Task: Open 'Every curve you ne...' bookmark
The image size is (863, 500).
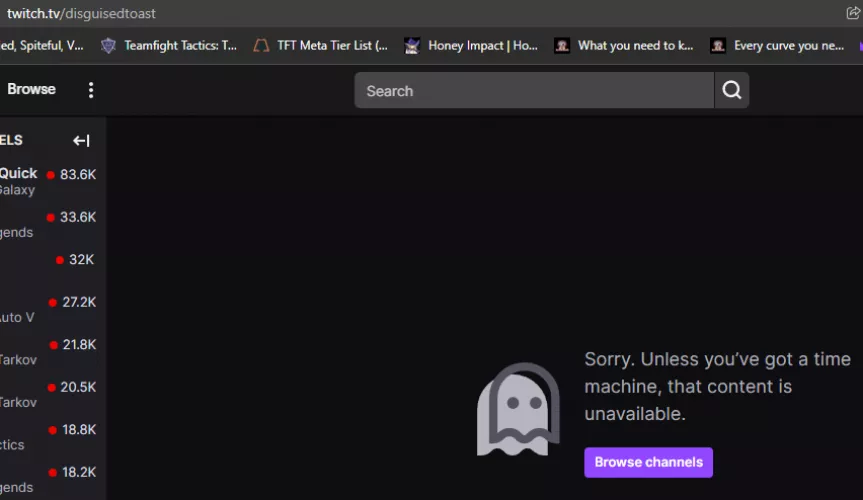Action: click(x=777, y=46)
